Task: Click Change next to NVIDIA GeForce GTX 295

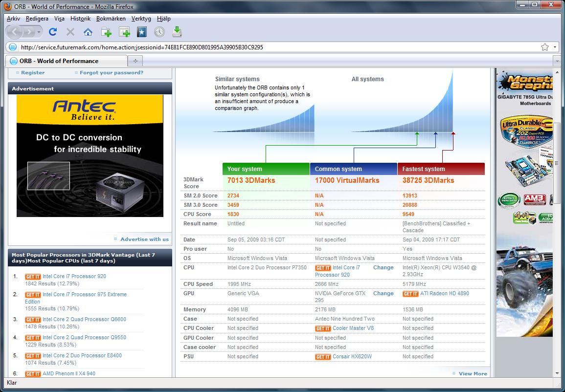Action: tap(384, 294)
